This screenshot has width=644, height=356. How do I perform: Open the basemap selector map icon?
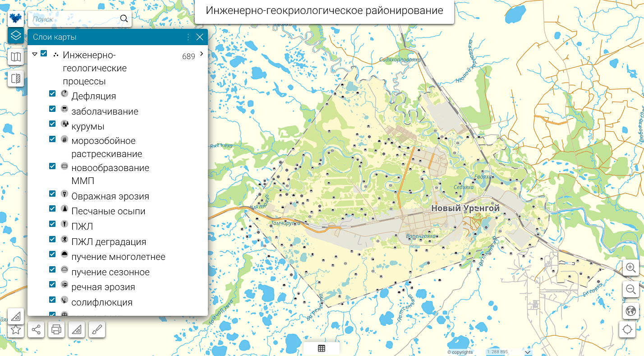[x=16, y=57]
